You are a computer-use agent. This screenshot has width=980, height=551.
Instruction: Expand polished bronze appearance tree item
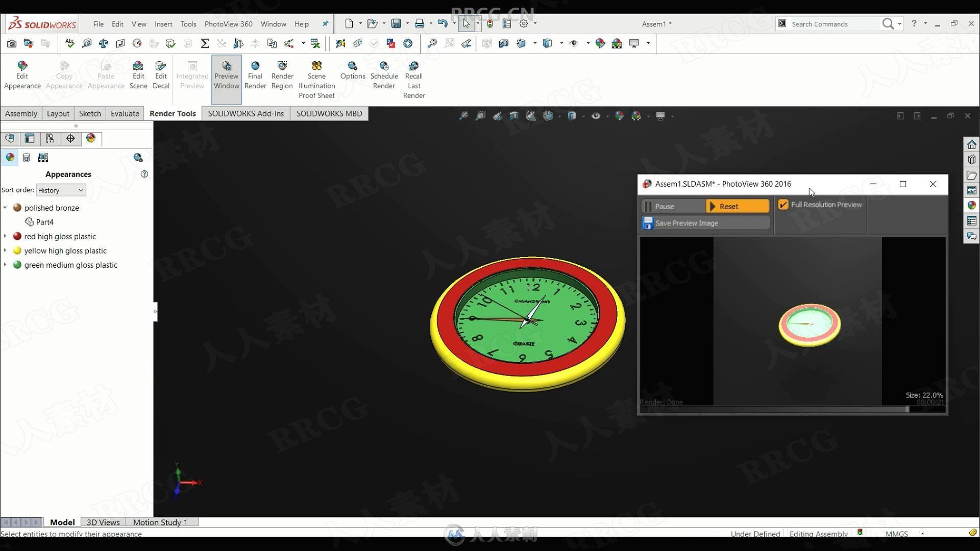pos(6,207)
